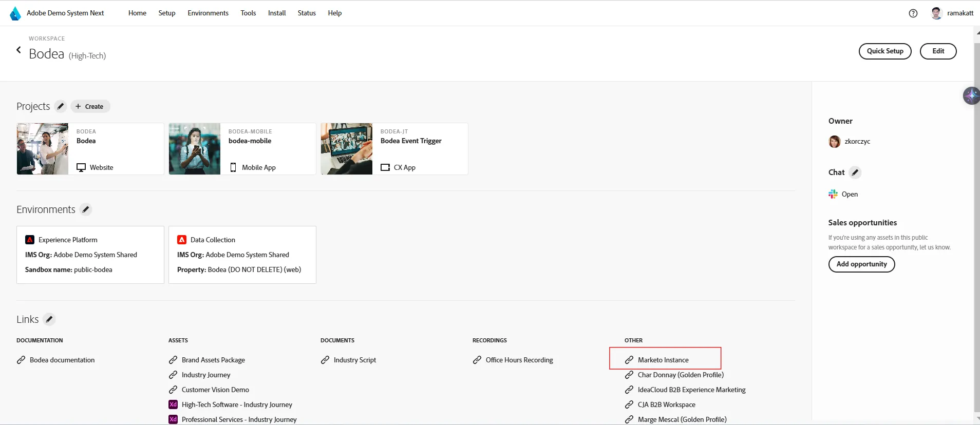
Task: Open the Setup menu
Action: (x=167, y=13)
